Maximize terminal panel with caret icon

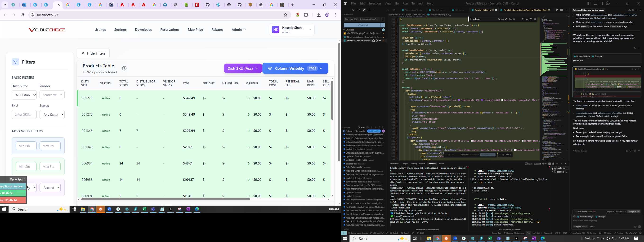562,164
